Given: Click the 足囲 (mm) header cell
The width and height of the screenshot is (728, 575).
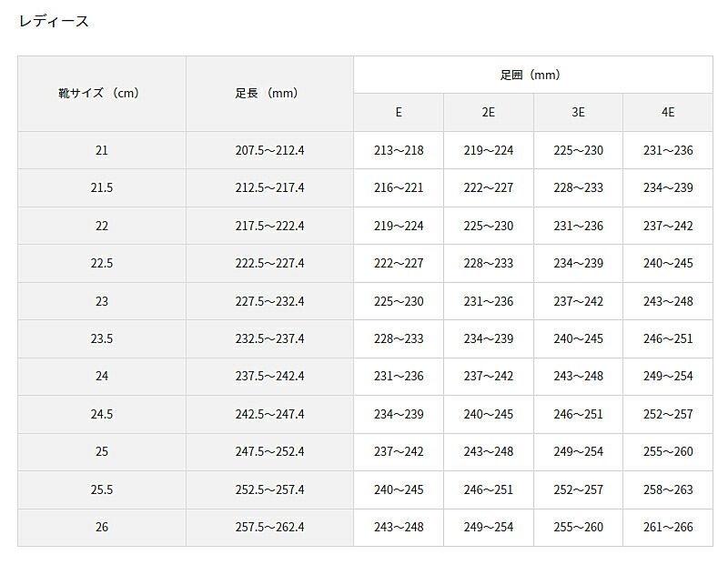Looking at the screenshot, I should (x=532, y=75).
